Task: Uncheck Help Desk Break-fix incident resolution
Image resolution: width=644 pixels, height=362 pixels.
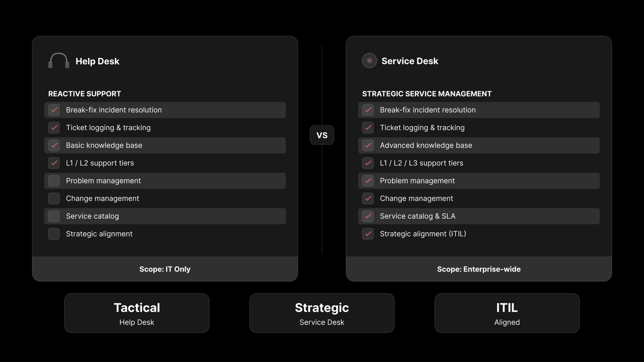Action: 54,110
